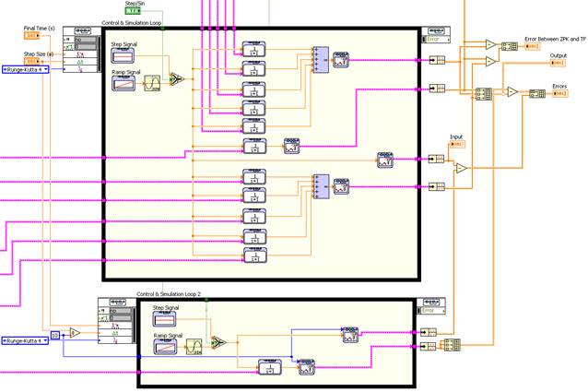Select Ramp Signal block in the first simulation loop

pyautogui.click(x=123, y=83)
